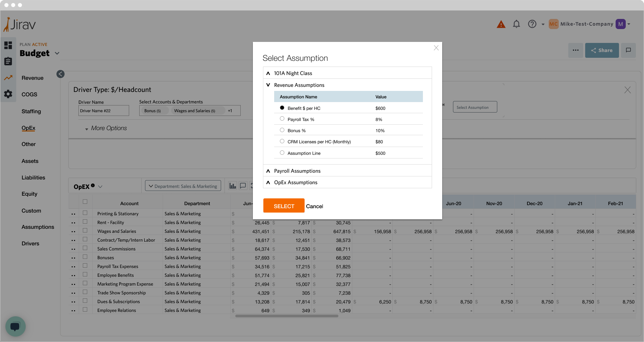Open the dashboard grid icon in sidebar
This screenshot has height=342, width=644.
tap(8, 45)
